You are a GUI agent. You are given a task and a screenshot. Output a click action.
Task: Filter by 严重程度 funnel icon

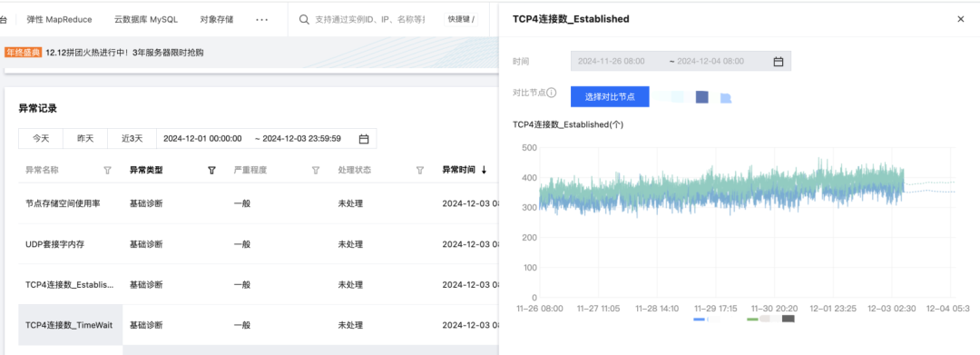[x=316, y=170]
